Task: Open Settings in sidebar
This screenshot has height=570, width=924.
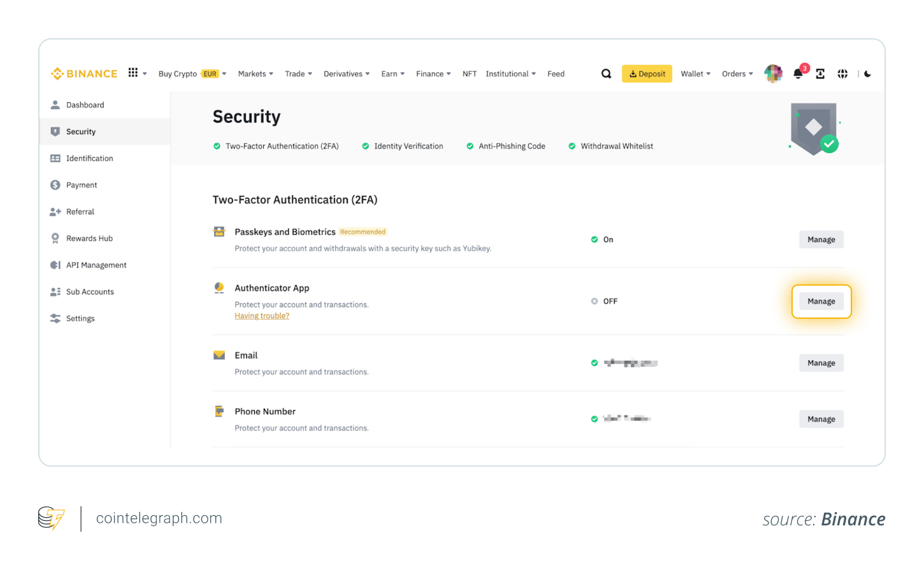Action: 105,319
